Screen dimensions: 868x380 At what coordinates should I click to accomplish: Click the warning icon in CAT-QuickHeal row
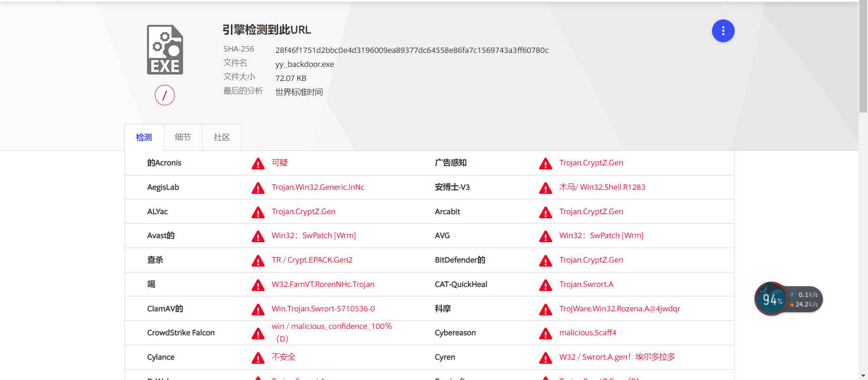pos(546,285)
